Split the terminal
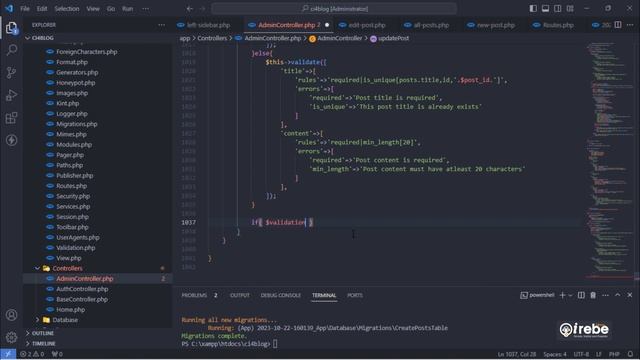Screen dimensions: 640x360 [581, 295]
